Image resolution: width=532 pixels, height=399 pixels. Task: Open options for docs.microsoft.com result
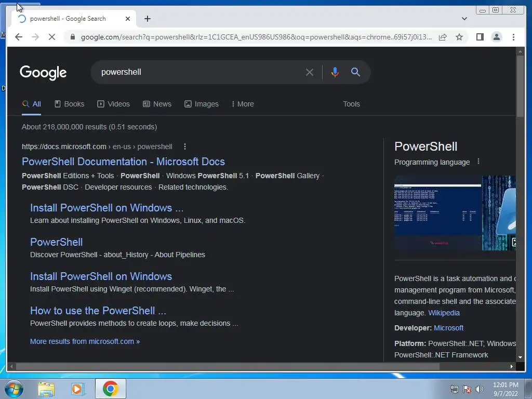tap(185, 147)
